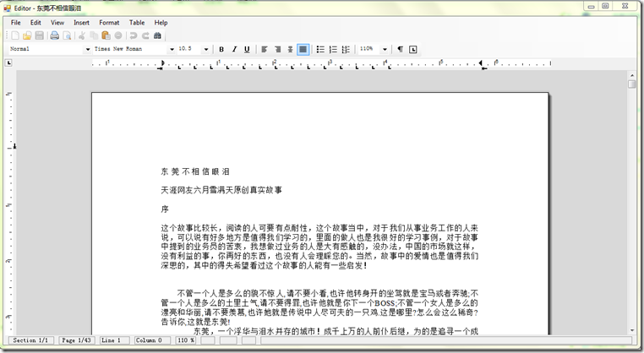Center the paragraph alignment
The width and height of the screenshot is (644, 353).
point(291,49)
